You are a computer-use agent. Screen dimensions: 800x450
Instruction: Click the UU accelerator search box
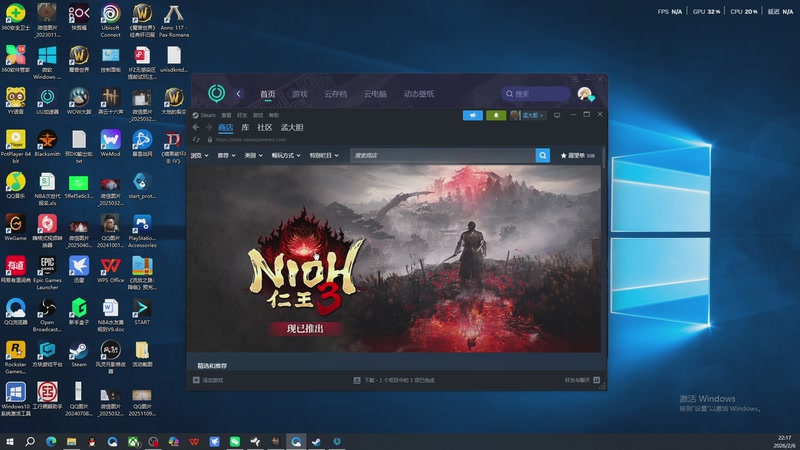tap(535, 94)
